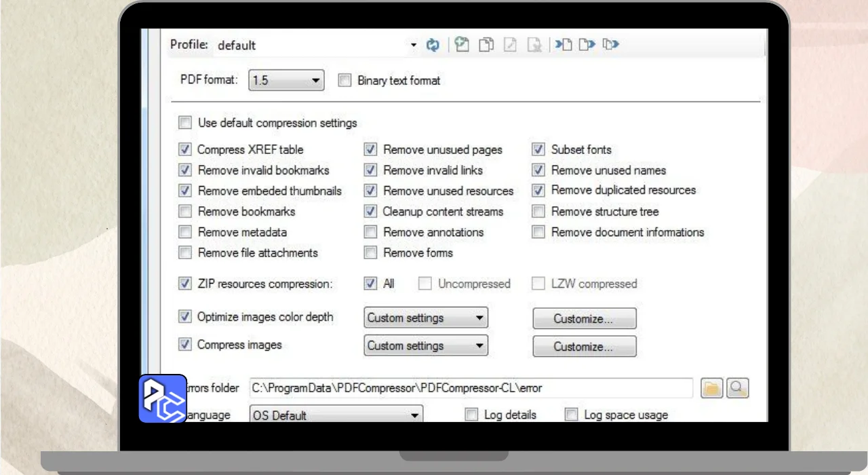This screenshot has width=868, height=475.
Task: Enable Log space usage checkbox
Action: click(572, 415)
